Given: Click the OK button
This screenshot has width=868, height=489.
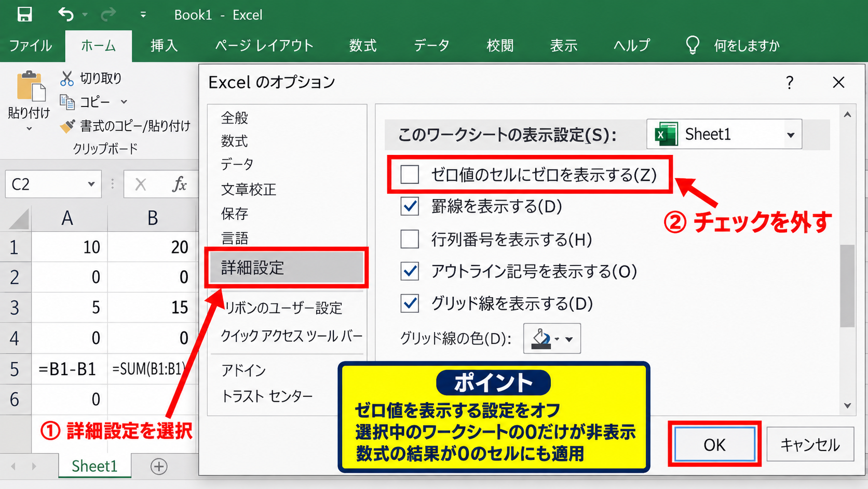Looking at the screenshot, I should [x=714, y=445].
